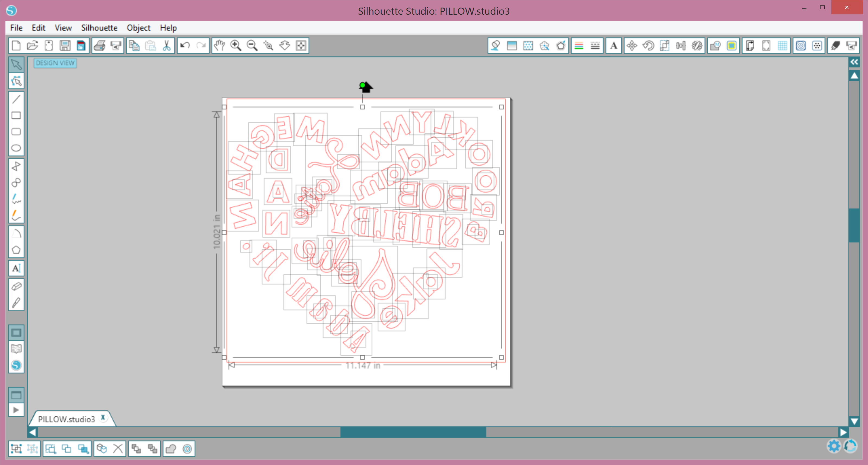
Task: Open the Fill Color paint bucket panel
Action: pos(495,46)
